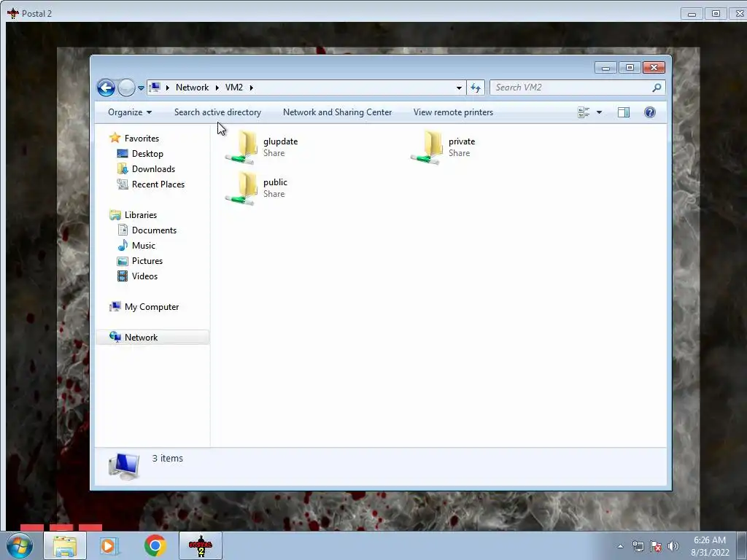
Task: Launch Windows Media Player from taskbar
Action: pos(109,546)
